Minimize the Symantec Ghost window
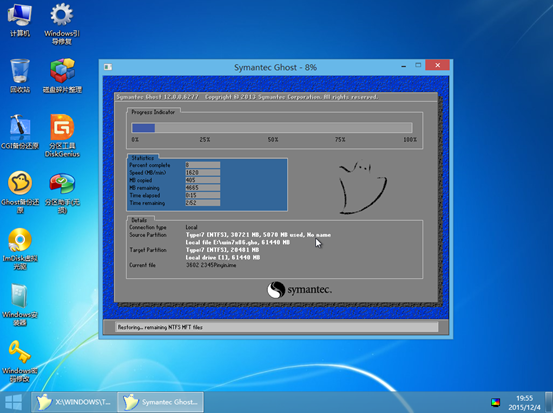This screenshot has height=413, width=553. click(x=403, y=66)
